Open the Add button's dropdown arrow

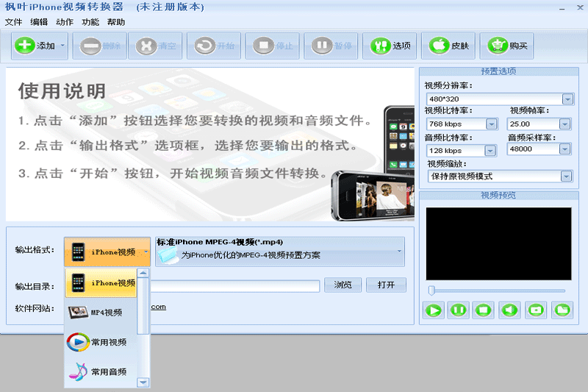(x=62, y=46)
